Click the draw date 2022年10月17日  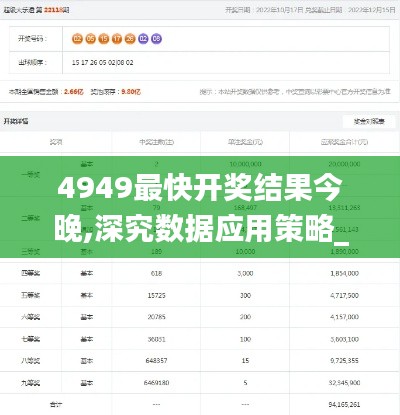[280, 10]
